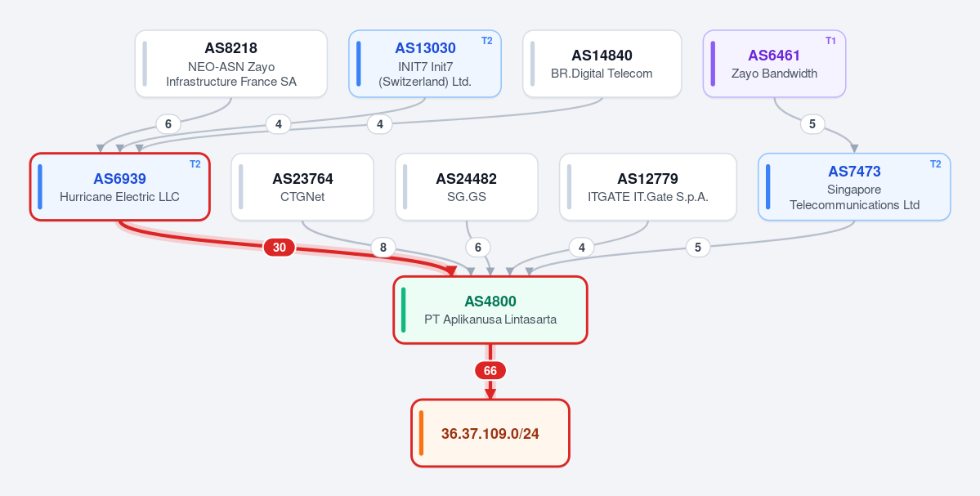
Task: Click the 5 badge under AS6461
Action: tap(812, 124)
